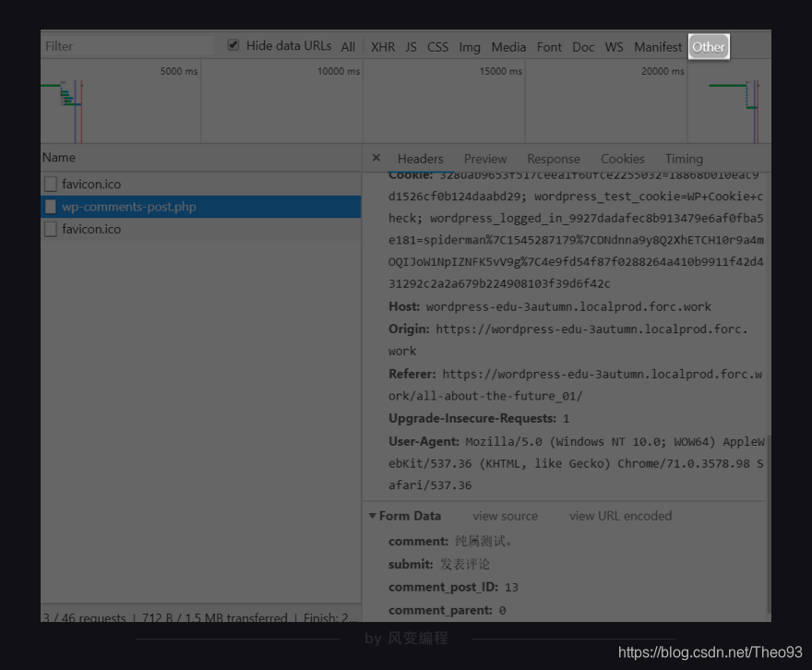Click the file icon of first favicon.ico
Screen dimensions: 812x670
coord(51,184)
